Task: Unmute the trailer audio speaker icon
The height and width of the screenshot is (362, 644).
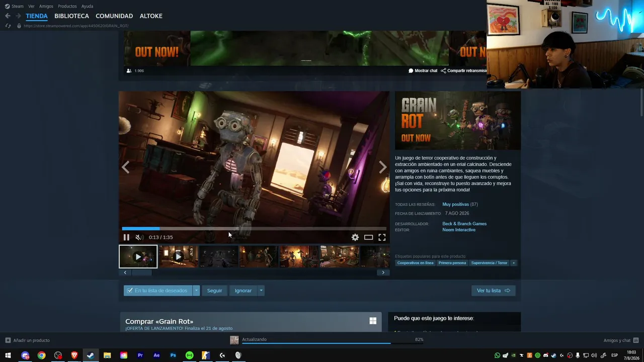Action: click(x=139, y=237)
